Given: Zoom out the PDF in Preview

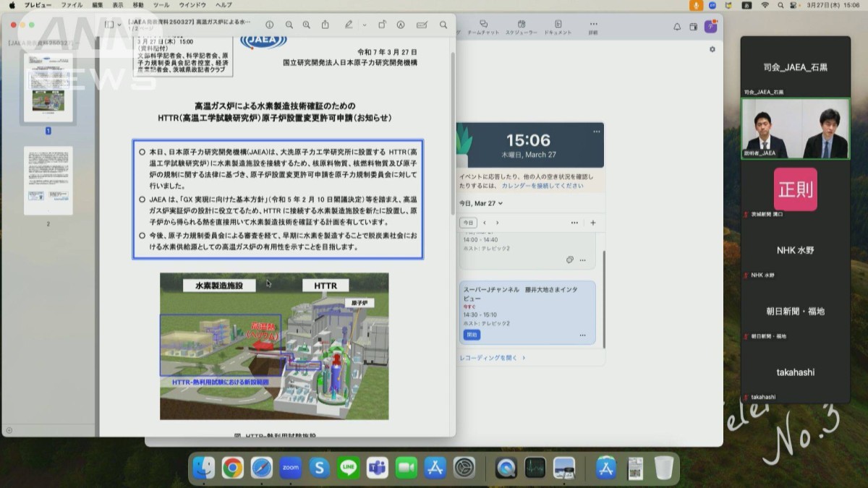Looking at the screenshot, I should pos(289,25).
